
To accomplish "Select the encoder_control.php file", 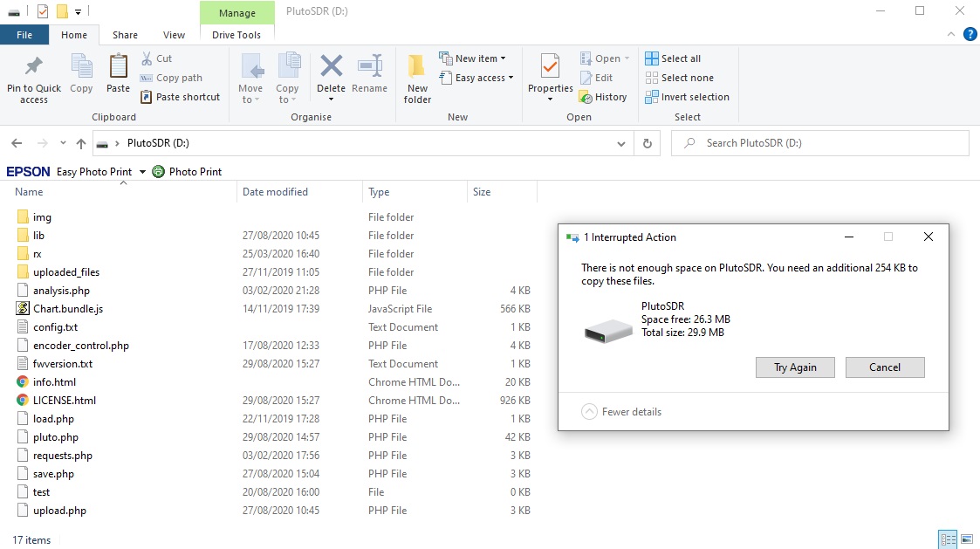I will tap(81, 345).
